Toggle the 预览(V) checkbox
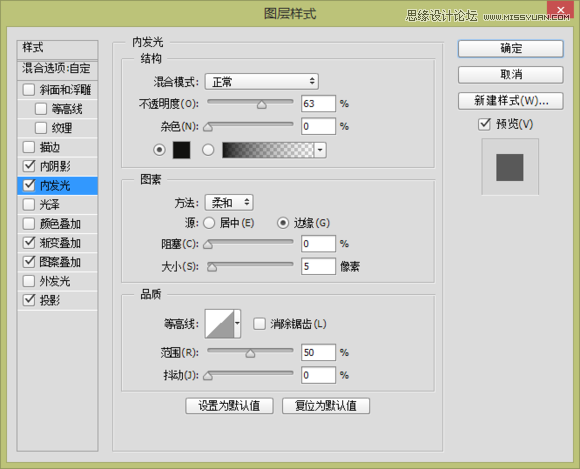 tap(484, 124)
